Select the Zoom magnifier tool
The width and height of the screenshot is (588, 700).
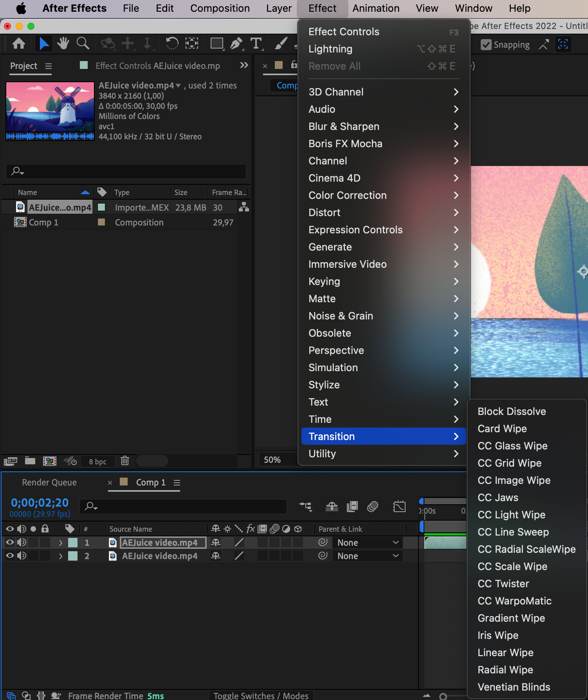(83, 43)
